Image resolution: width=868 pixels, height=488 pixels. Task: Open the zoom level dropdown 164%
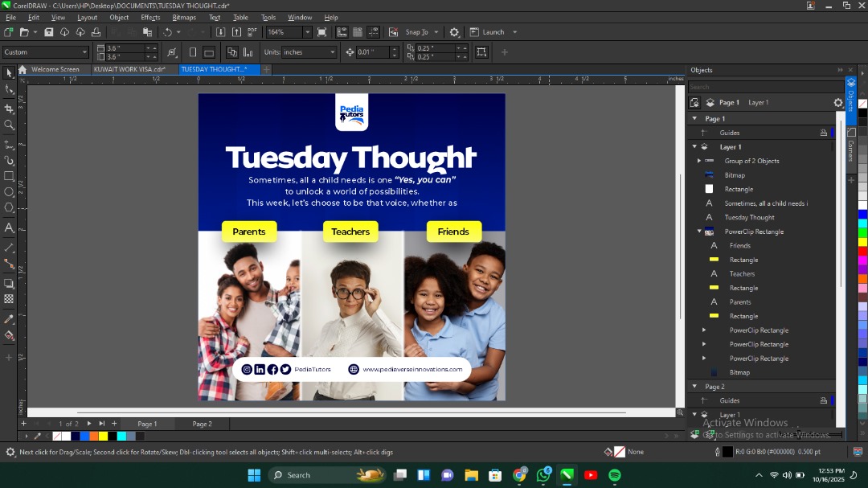click(x=307, y=32)
